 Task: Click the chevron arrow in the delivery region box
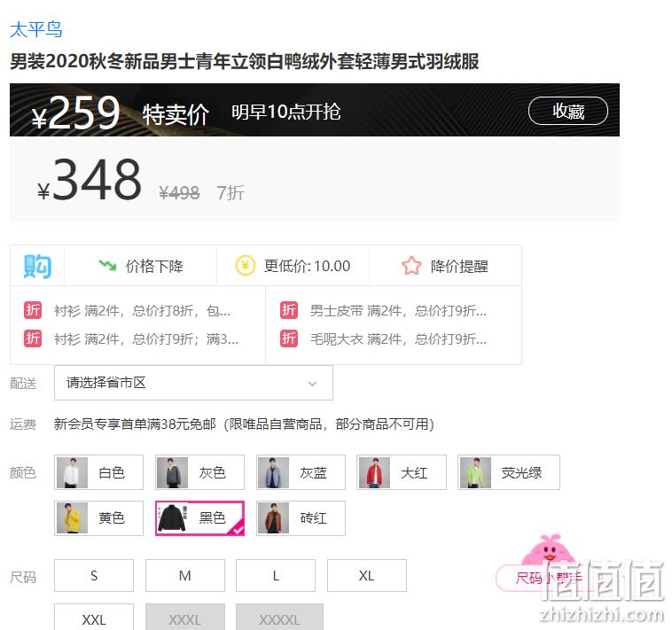312,384
